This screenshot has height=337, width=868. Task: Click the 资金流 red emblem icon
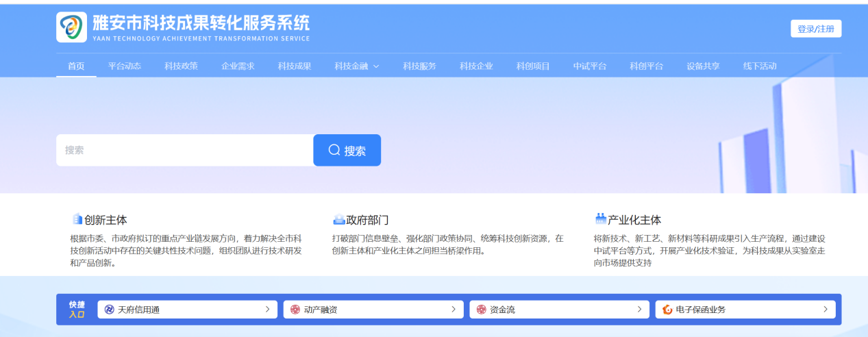[481, 310]
